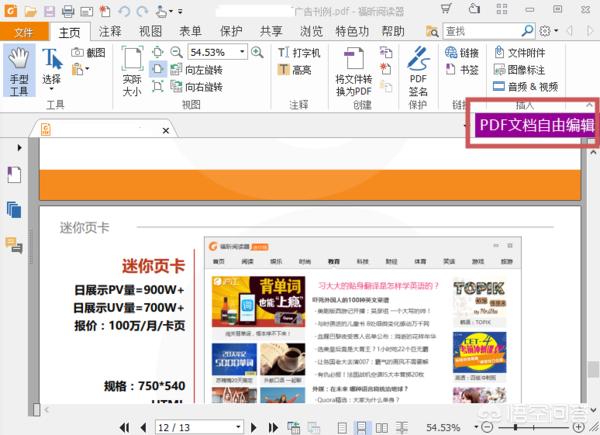Click the Snapshot (截图) camera icon
Screen dimensions: 600x435
pyautogui.click(x=78, y=52)
